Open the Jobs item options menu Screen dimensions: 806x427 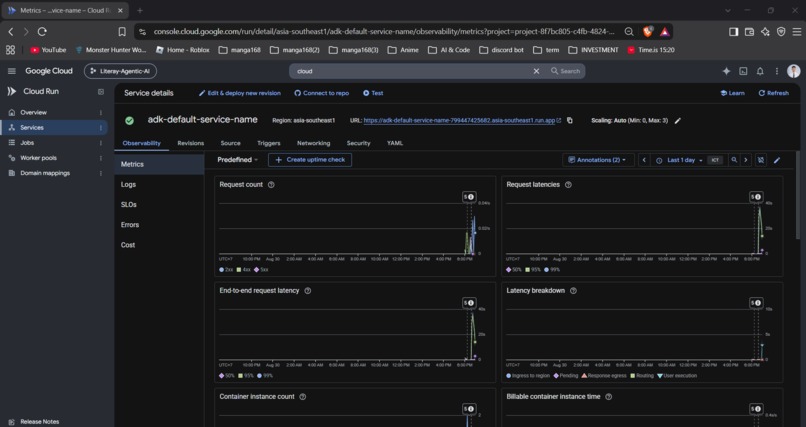[101, 143]
